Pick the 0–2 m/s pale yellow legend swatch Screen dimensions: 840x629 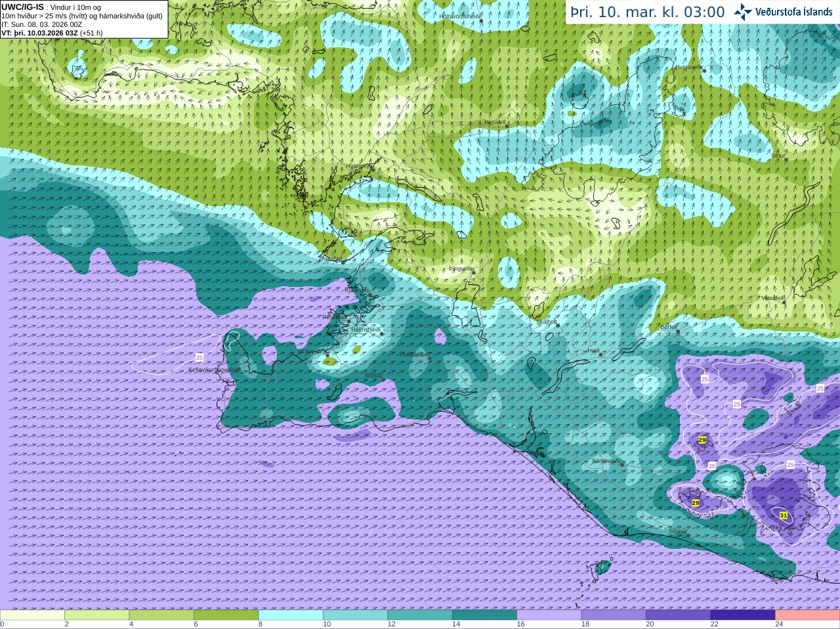pos(32,615)
